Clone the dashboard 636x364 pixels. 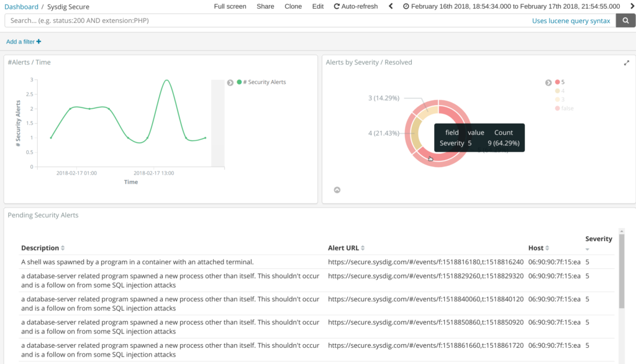(x=293, y=6)
